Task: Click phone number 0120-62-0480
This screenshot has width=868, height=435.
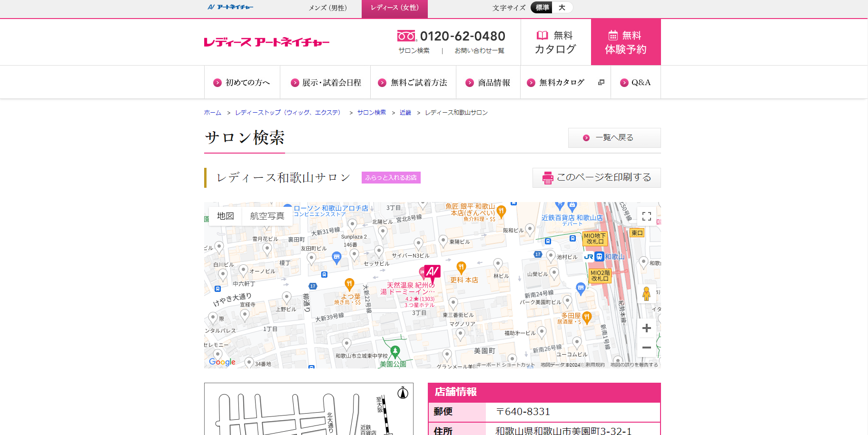Action: point(463,36)
